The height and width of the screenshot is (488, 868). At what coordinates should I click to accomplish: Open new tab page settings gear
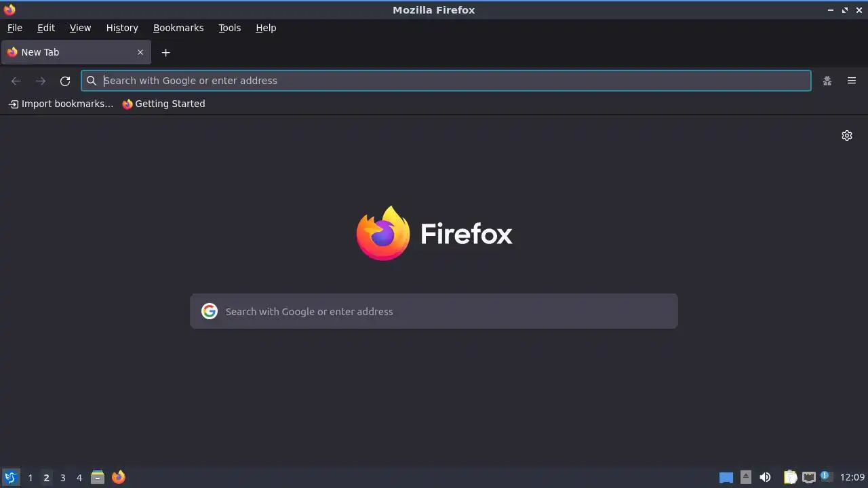(x=847, y=136)
